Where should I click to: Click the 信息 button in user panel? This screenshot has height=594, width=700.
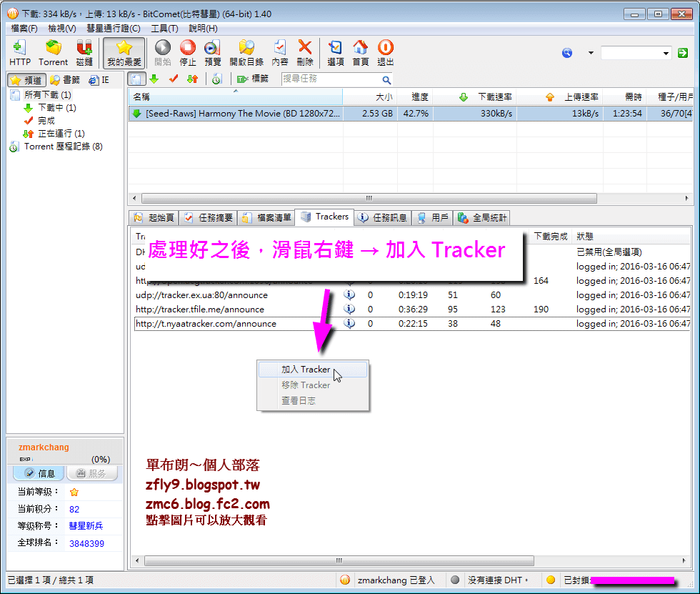click(39, 473)
